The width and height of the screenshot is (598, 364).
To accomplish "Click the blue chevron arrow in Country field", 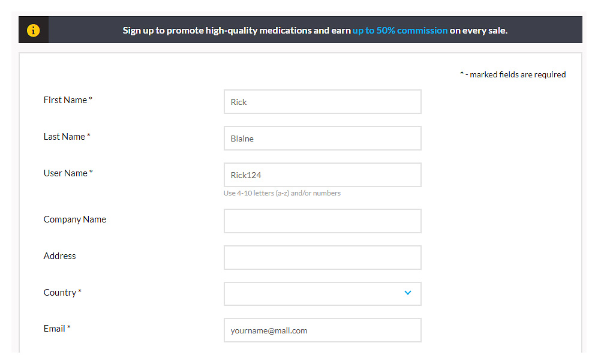I will pos(408,293).
